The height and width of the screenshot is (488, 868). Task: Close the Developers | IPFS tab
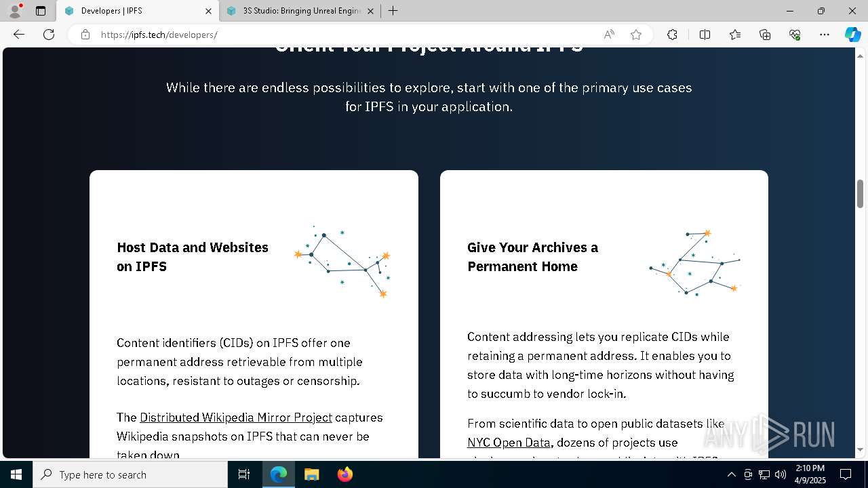[x=208, y=11]
